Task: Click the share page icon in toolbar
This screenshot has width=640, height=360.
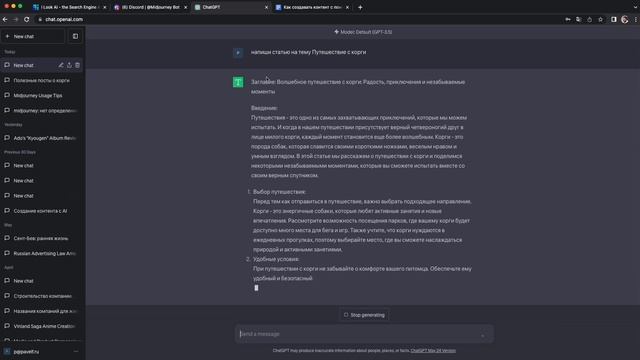Action: tap(589, 19)
